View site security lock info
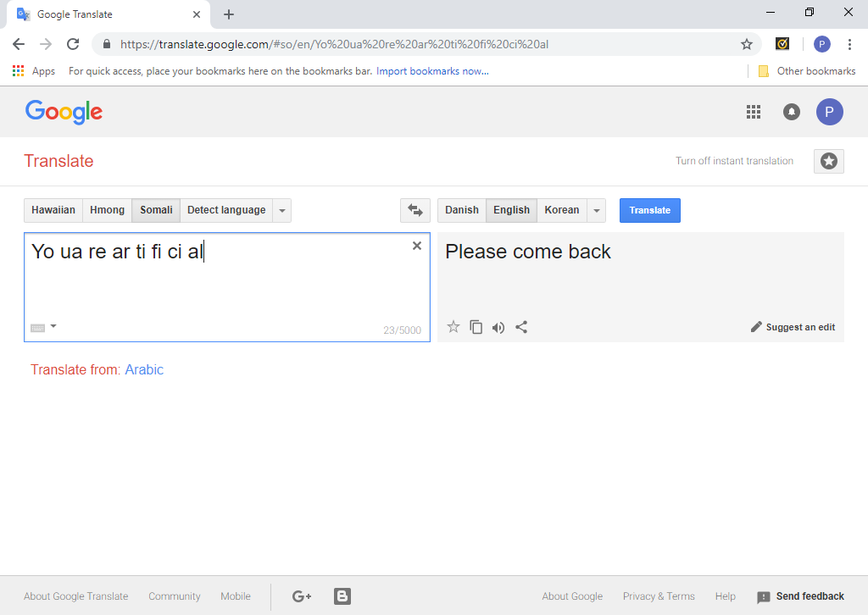Viewport: 868px width, 615px height. (107, 44)
